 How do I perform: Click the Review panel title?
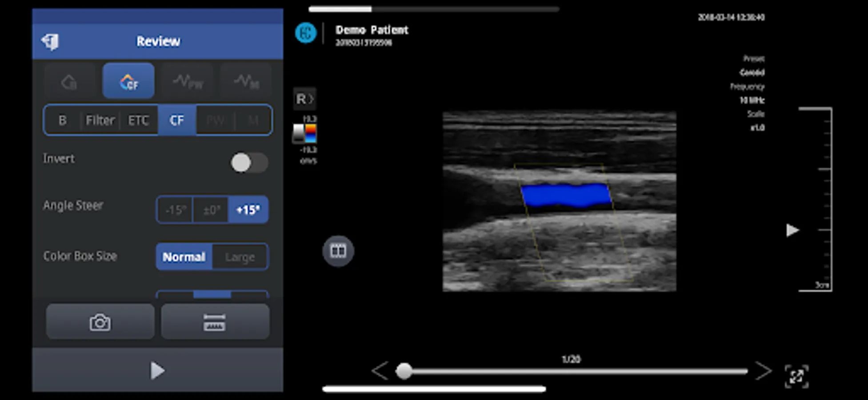tap(158, 41)
